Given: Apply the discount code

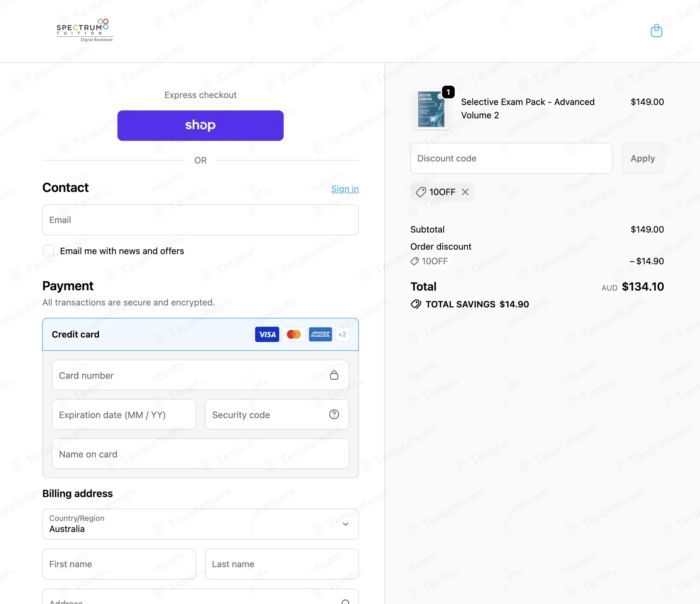Looking at the screenshot, I should coord(643,158).
